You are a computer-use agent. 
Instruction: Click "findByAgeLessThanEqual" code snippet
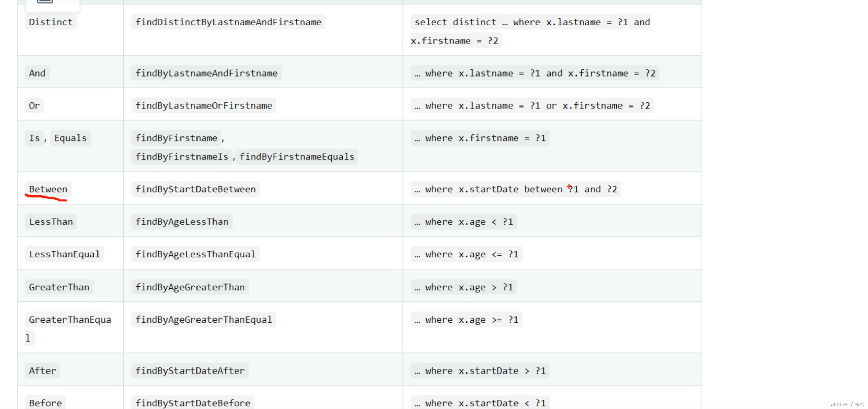(195, 254)
